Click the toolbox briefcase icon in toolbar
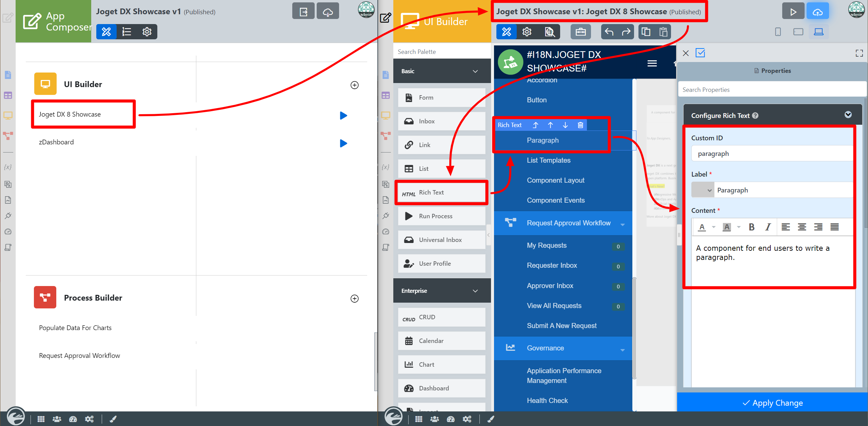Image resolution: width=868 pixels, height=426 pixels. [580, 32]
